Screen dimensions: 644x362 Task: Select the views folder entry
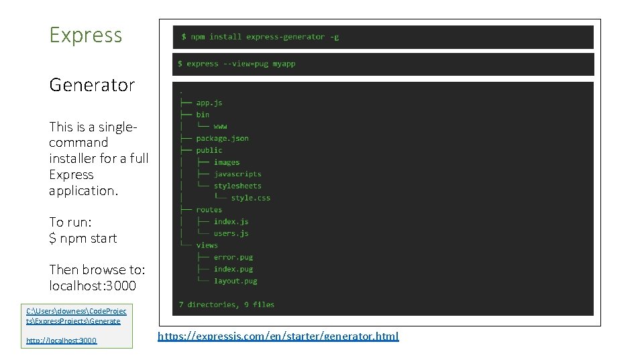[x=207, y=245]
